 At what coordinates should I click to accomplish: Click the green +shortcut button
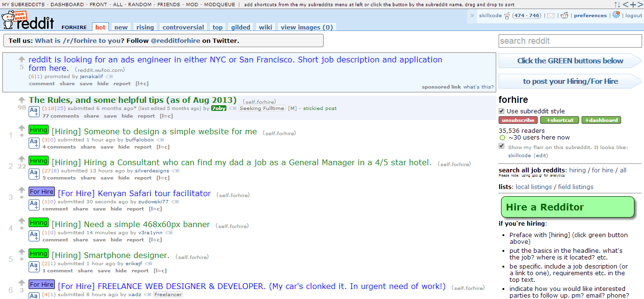coord(560,120)
